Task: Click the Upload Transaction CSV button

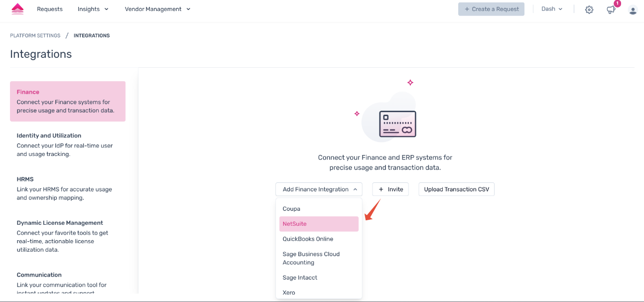Action: click(456, 189)
